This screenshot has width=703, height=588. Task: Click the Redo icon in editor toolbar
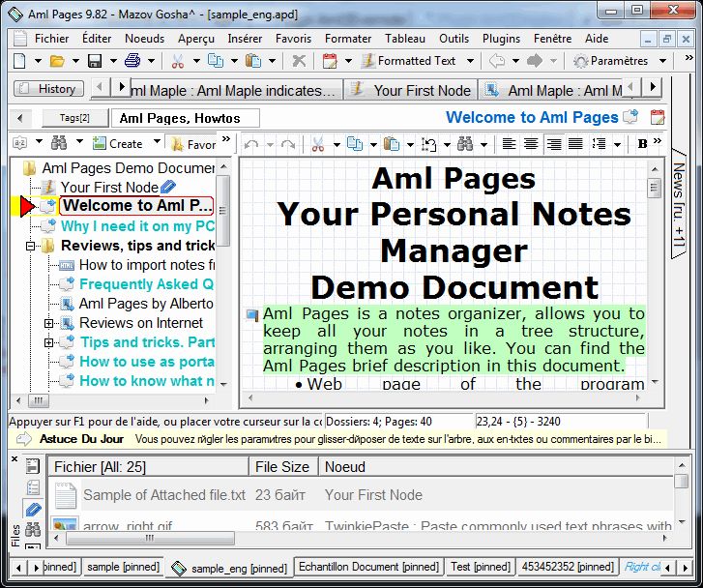click(288, 144)
